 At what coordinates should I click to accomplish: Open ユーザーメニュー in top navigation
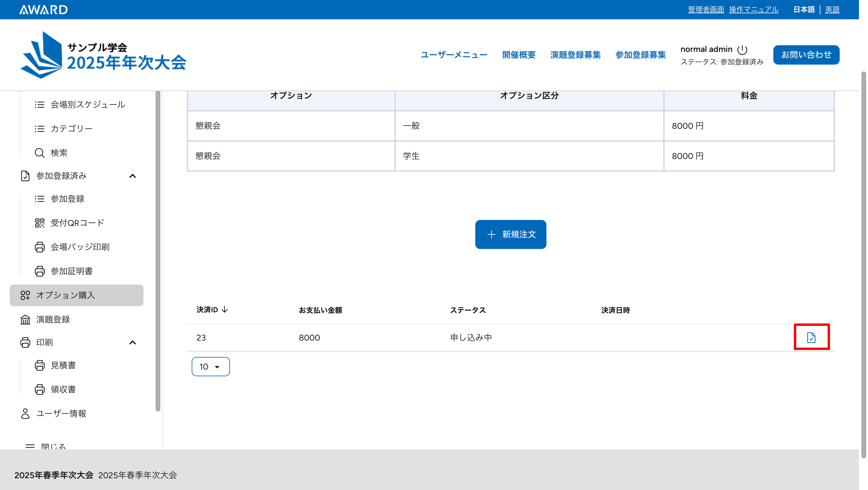(454, 55)
